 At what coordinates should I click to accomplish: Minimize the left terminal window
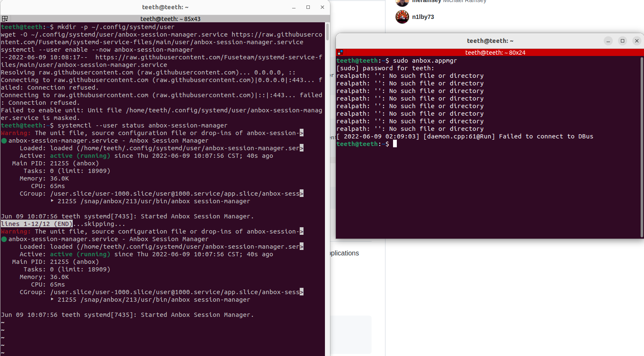(293, 7)
